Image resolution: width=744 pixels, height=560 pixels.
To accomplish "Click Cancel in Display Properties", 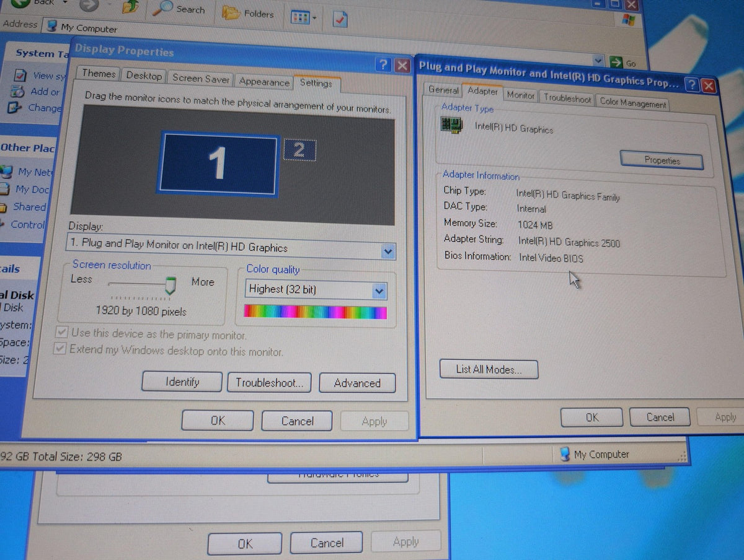I will click(297, 421).
